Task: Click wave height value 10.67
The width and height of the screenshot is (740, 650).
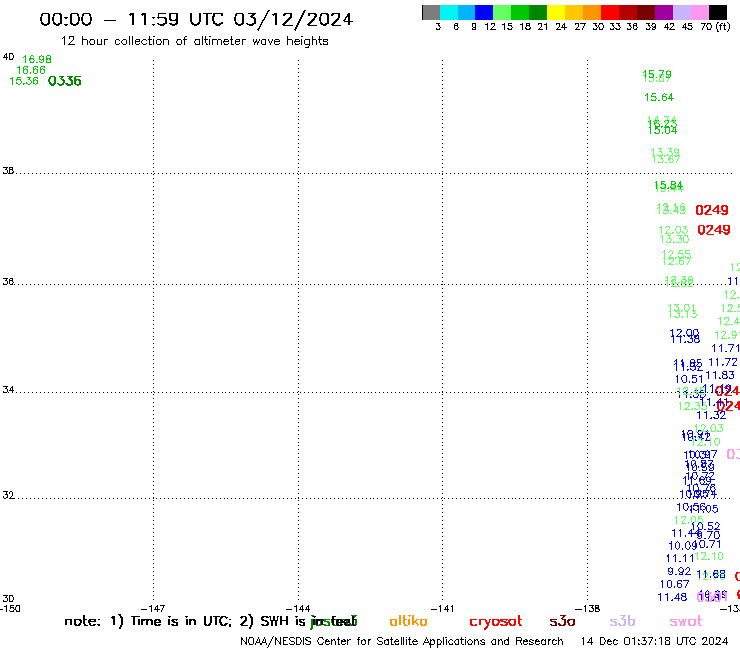Action: point(674,585)
